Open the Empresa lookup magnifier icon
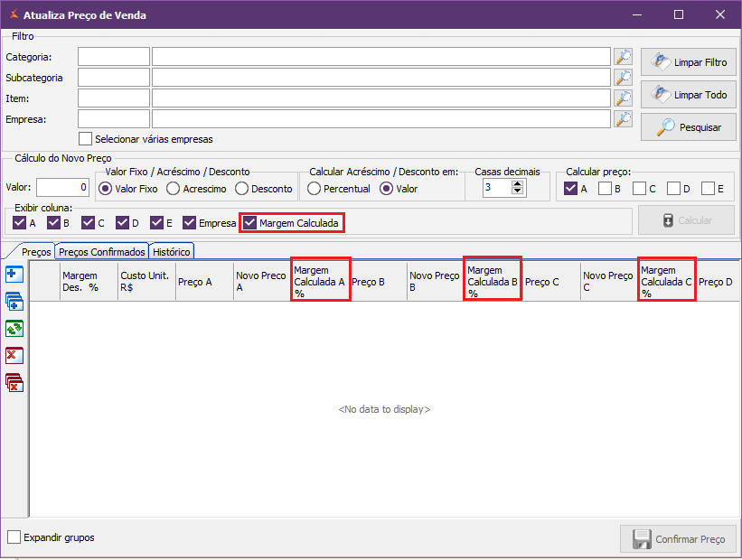Screen dimensions: 742x560 pos(624,119)
